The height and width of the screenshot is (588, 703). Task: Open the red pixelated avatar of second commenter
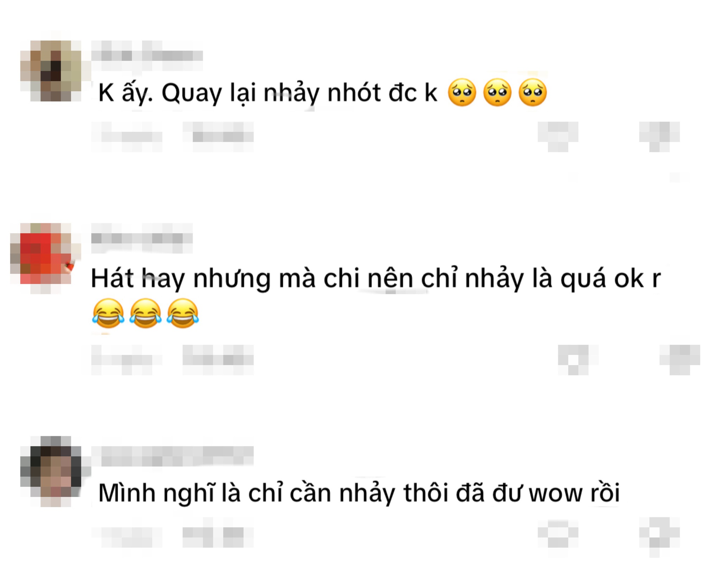point(46,258)
